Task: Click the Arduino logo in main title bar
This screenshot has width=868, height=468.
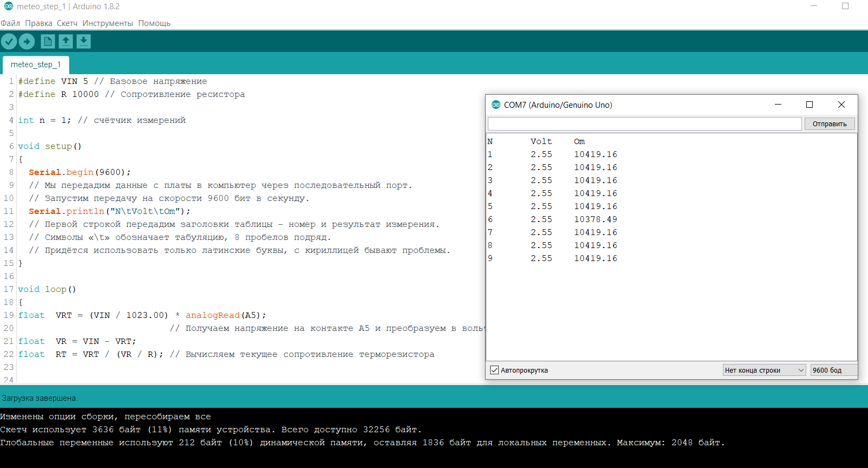Action: point(8,6)
